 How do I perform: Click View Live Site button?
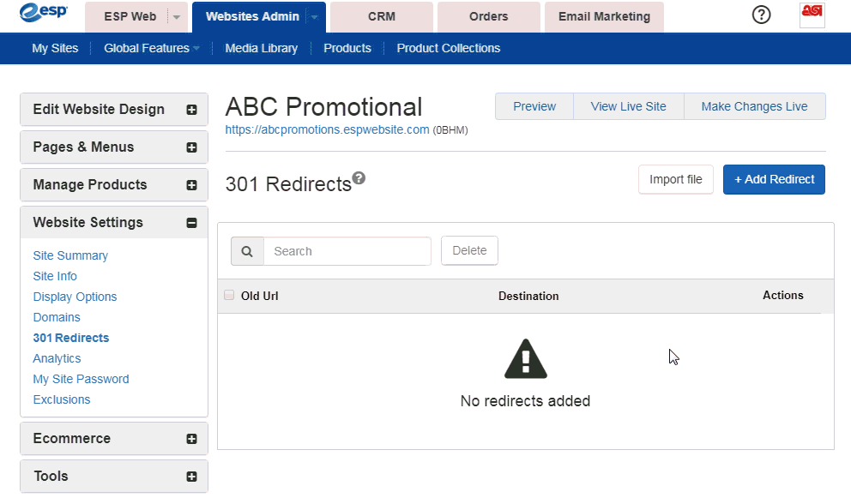click(x=629, y=106)
